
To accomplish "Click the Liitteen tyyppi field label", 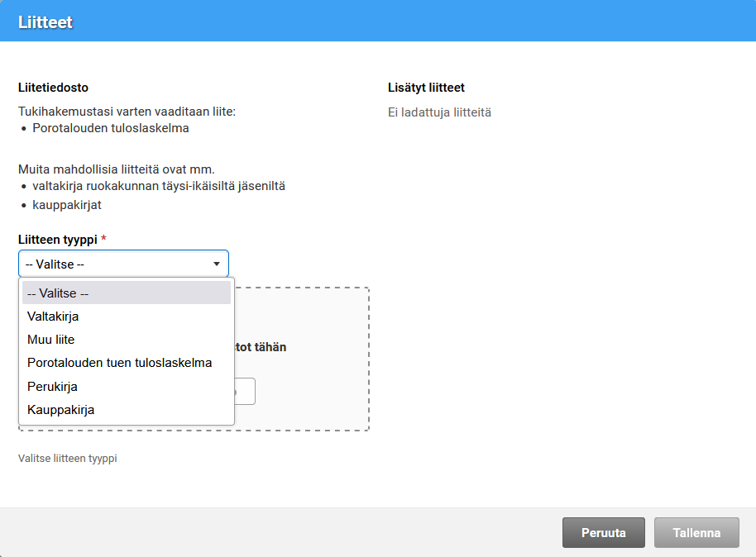I will click(57, 240).
